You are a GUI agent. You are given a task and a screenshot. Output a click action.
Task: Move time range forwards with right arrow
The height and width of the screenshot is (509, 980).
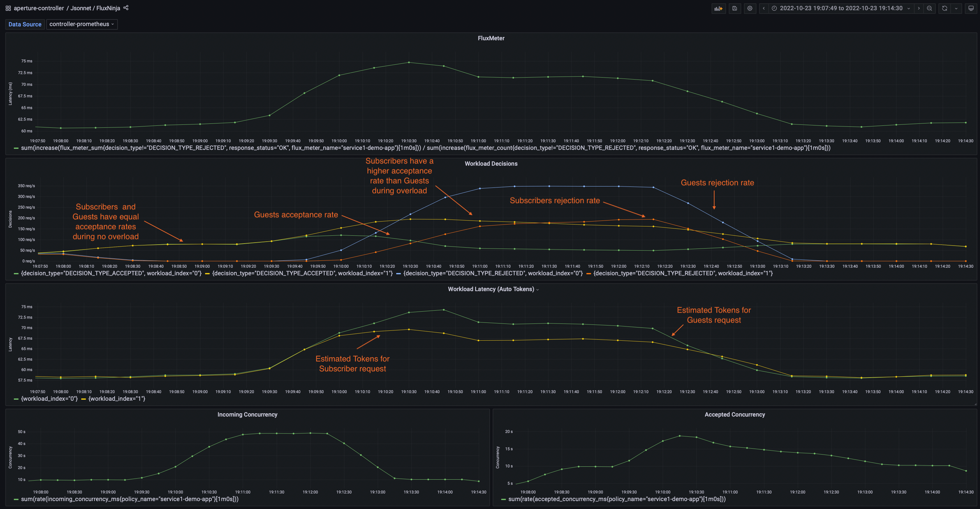pos(919,8)
